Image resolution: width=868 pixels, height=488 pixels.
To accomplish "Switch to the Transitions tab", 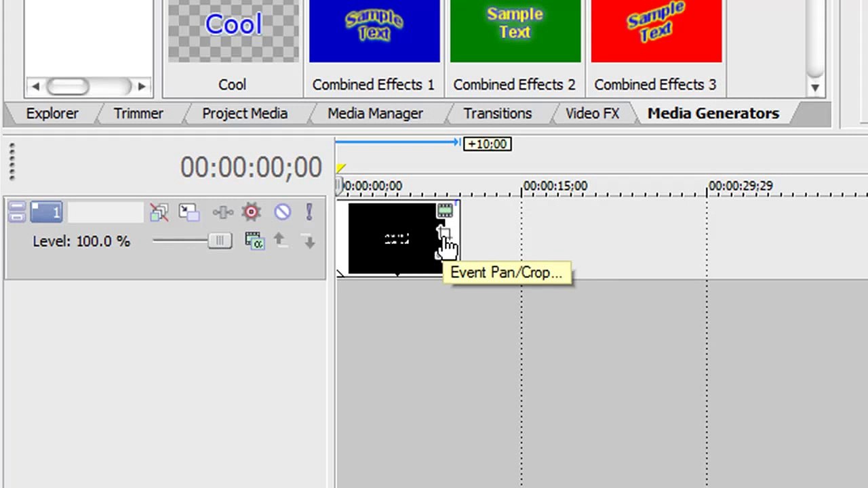I will (x=498, y=113).
